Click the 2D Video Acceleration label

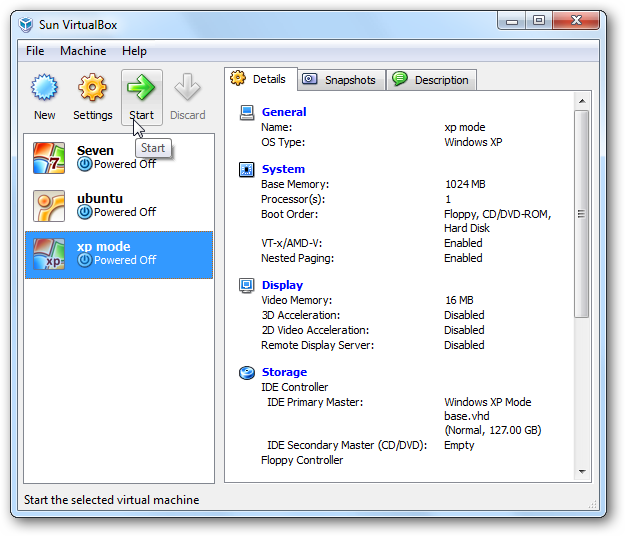pos(315,330)
